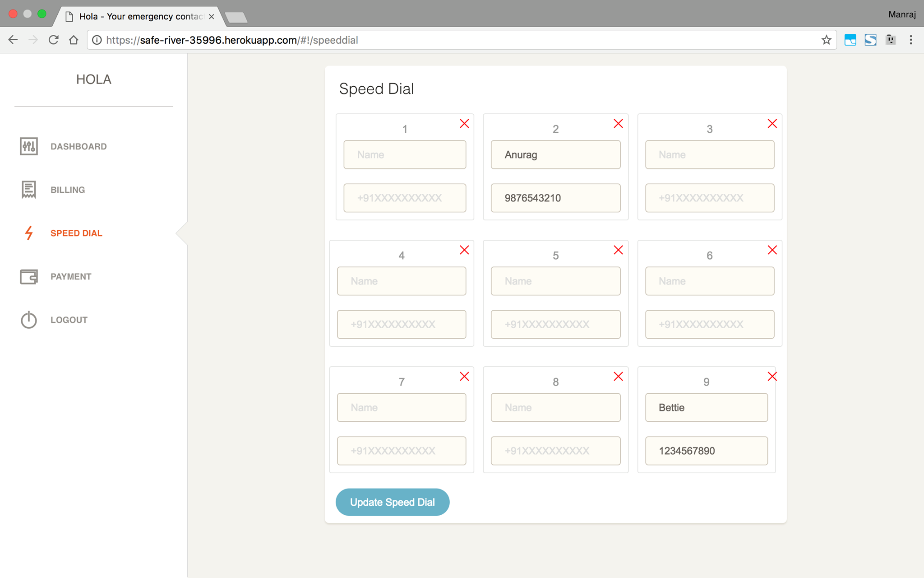Focus the Name field in slot 1
Screen dimensions: 924x578
pyautogui.click(x=404, y=155)
